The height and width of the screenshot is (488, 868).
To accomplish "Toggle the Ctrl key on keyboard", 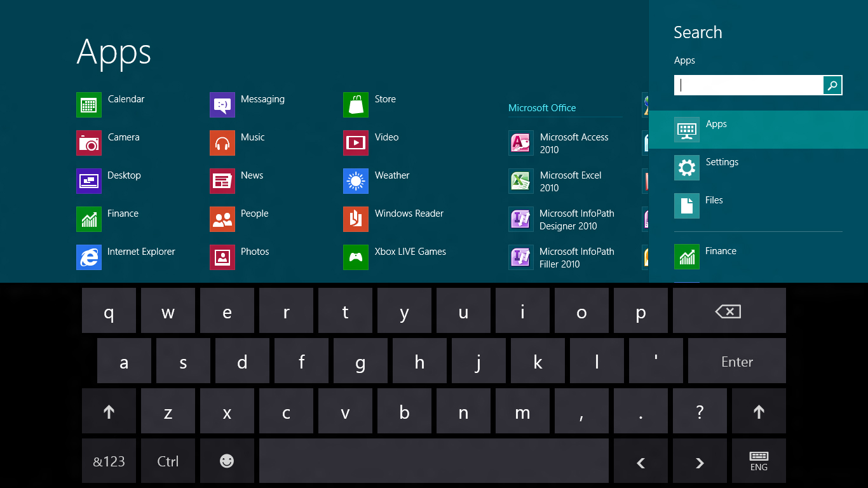I will (x=168, y=461).
